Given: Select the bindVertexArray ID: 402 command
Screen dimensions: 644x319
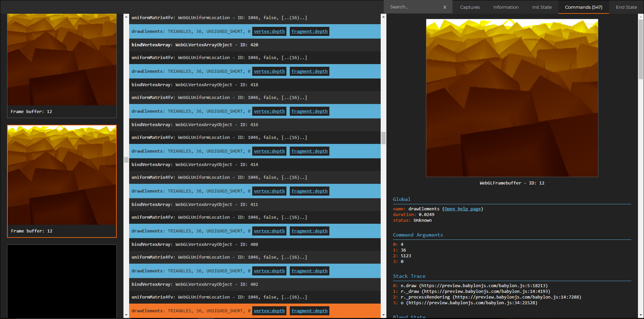Looking at the screenshot, I should pyautogui.click(x=195, y=284).
